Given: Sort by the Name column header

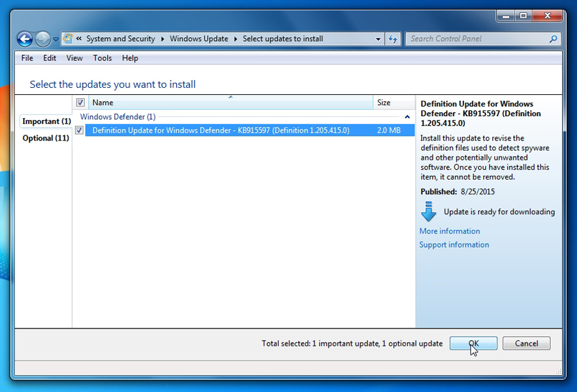Looking at the screenshot, I should coord(230,102).
